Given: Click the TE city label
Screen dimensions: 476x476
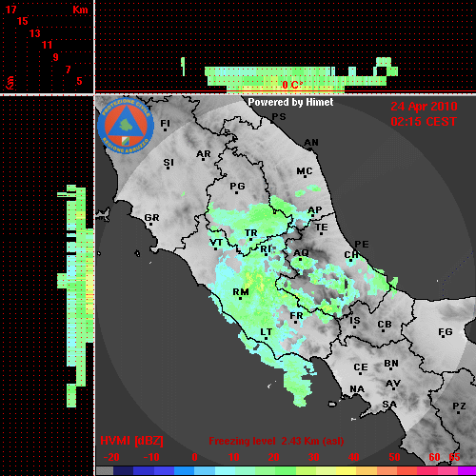Looking at the screenshot, I should coord(322,228).
